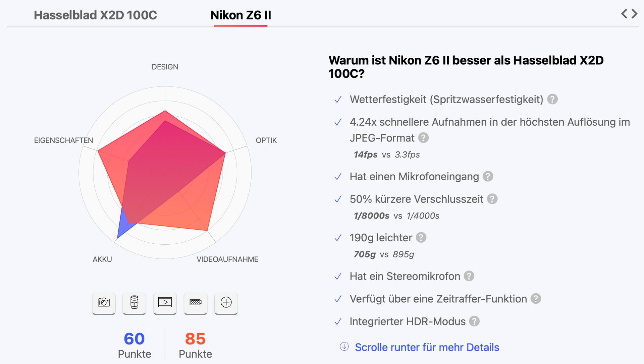Click help icon next to Stereomikrofon
Viewport: 644px width, 364px height.
pos(469,276)
